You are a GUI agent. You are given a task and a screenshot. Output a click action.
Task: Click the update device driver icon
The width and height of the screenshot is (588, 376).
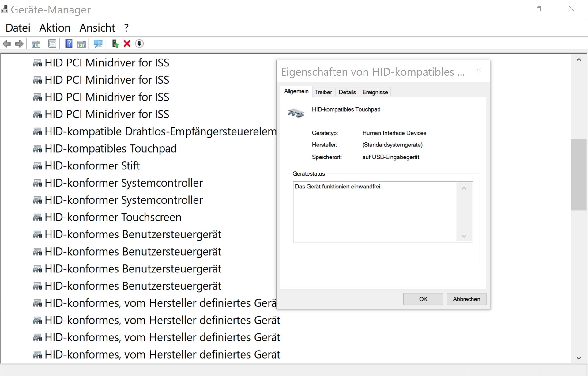(x=115, y=44)
